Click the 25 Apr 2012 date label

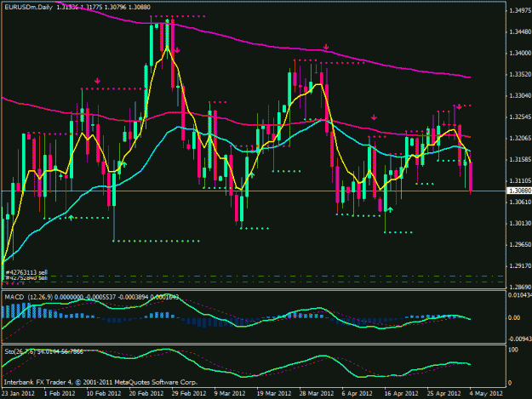tap(444, 394)
